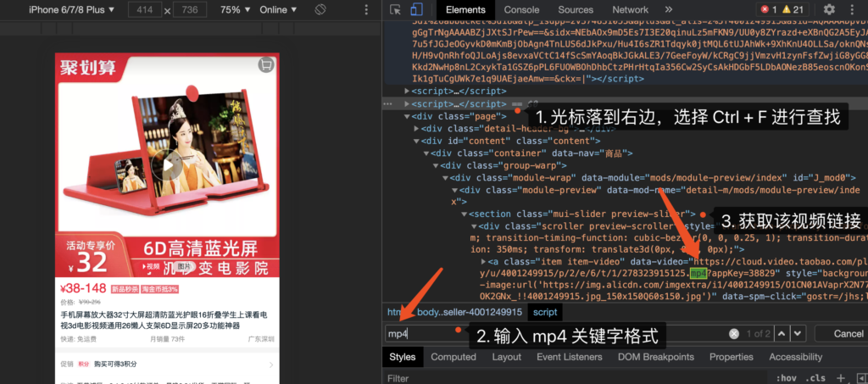Open the Properties pane tab
Viewport: 868px width, 384px height.
pos(732,357)
